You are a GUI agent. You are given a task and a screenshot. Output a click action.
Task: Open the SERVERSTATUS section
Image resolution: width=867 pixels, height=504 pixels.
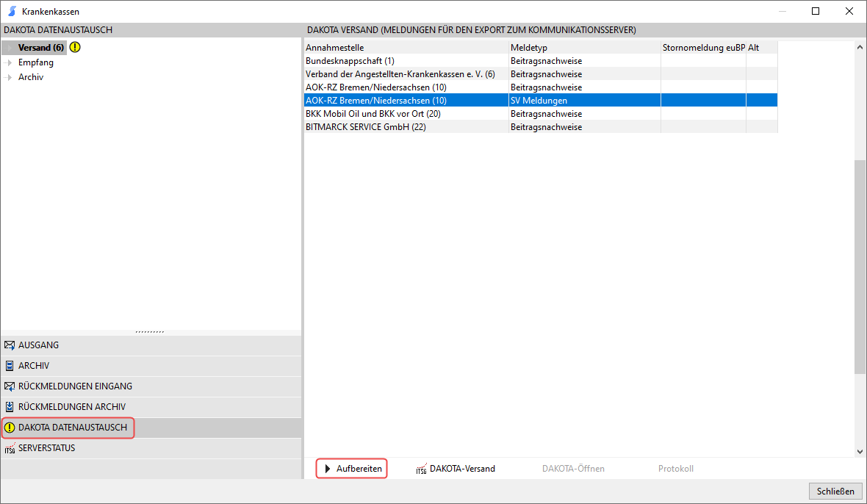pyautogui.click(x=151, y=448)
